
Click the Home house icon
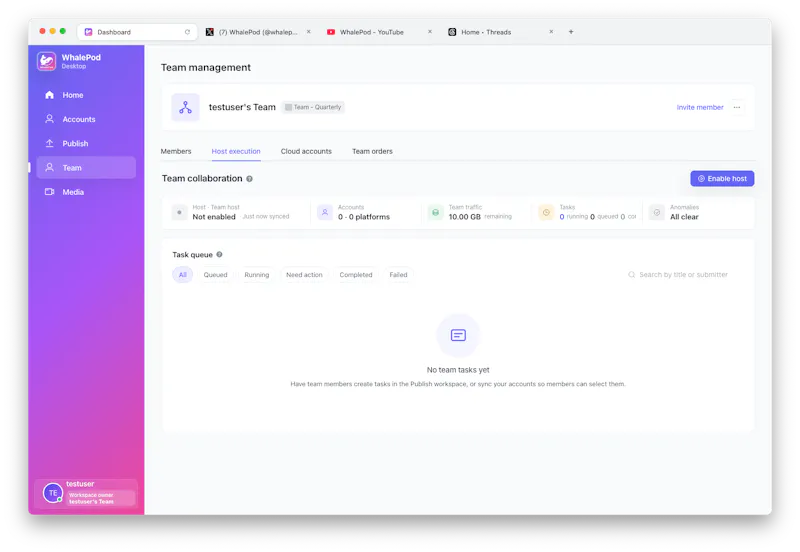tap(49, 95)
